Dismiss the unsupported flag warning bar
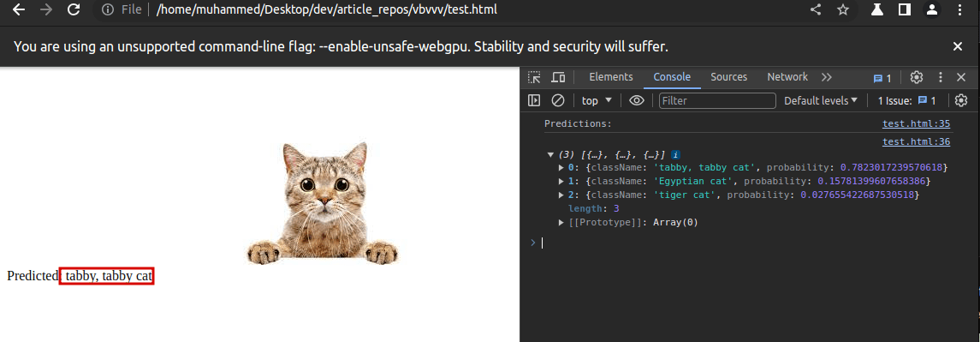Screen dimensions: 980x342 (x=958, y=46)
